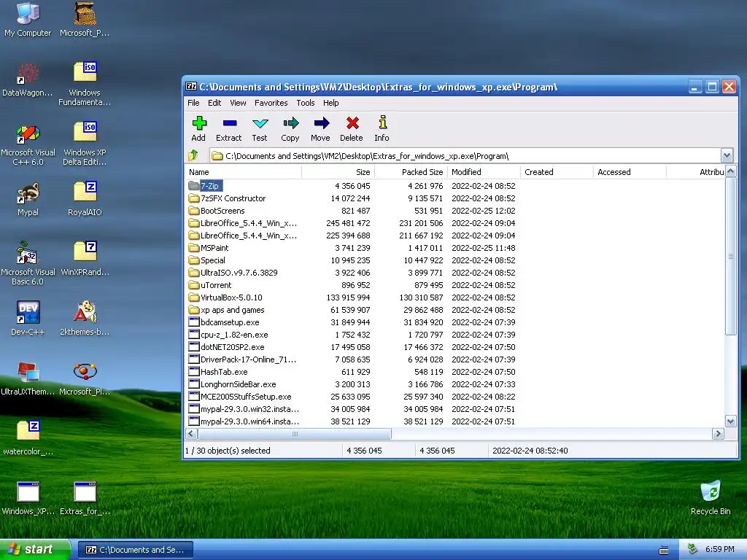The height and width of the screenshot is (560, 747).
Task: Select Windows XP Delta Edition ISO icon
Action: (85, 144)
